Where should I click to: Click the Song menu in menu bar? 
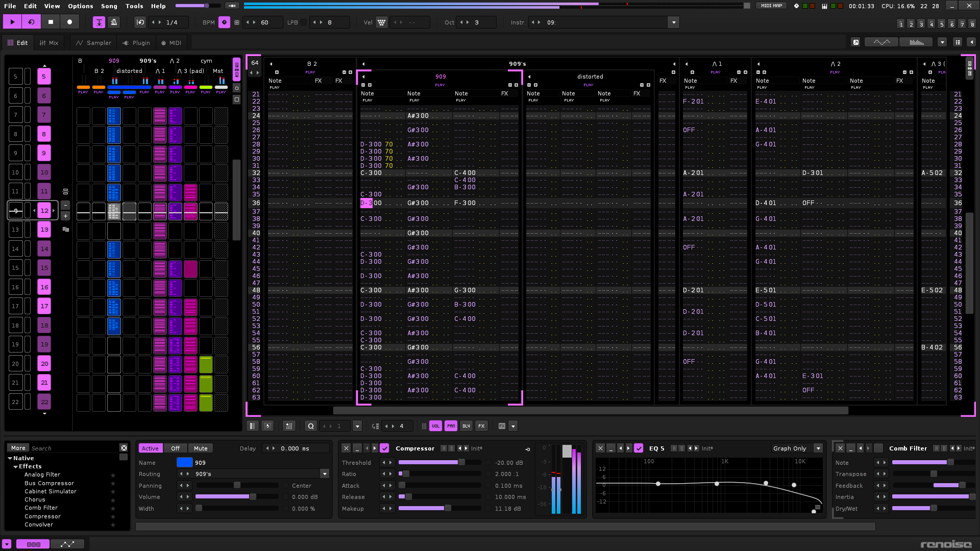(109, 6)
